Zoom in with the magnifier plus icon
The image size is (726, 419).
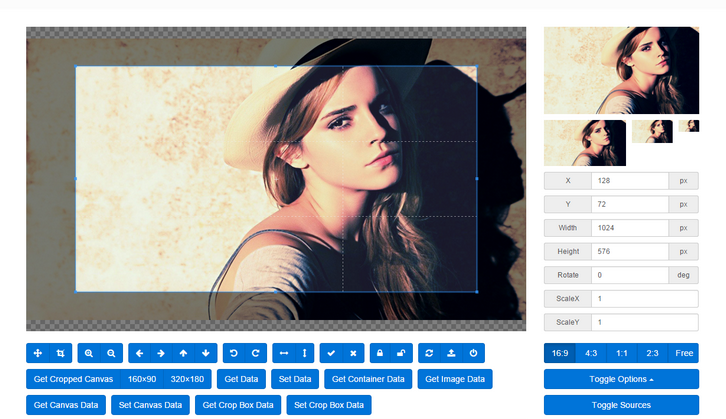[x=89, y=353]
